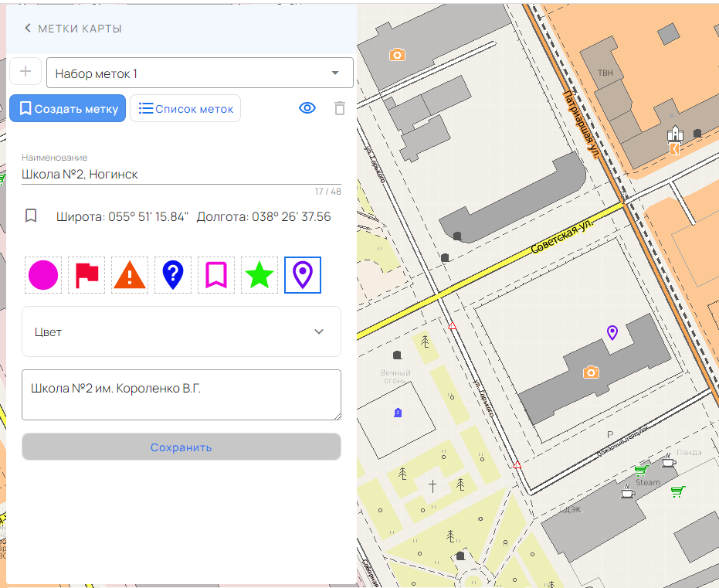Toggle marker visibility with the eye icon
The image size is (719, 588).
point(307,108)
